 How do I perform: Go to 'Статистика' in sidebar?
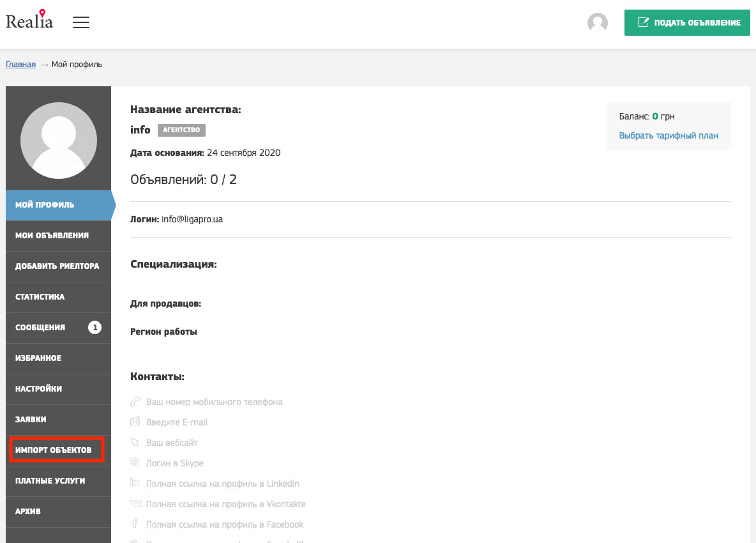coord(40,297)
